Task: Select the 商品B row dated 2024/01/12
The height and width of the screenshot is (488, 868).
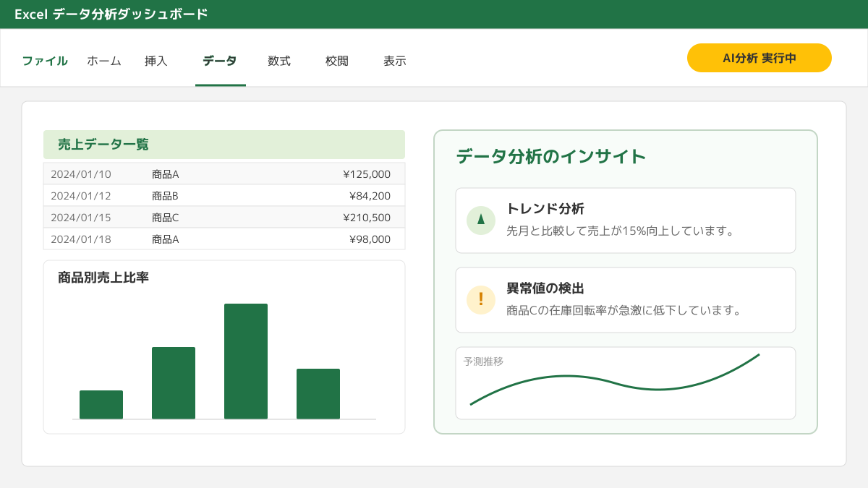Action: 224,196
